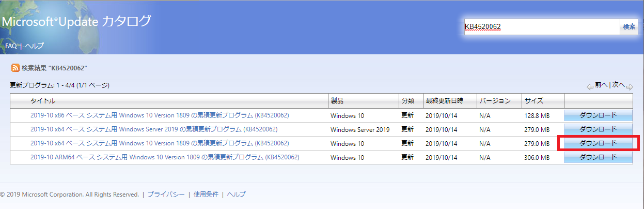The height and width of the screenshot is (209, 644).
Task: Click the previous page arrow icon
Action: point(589,87)
